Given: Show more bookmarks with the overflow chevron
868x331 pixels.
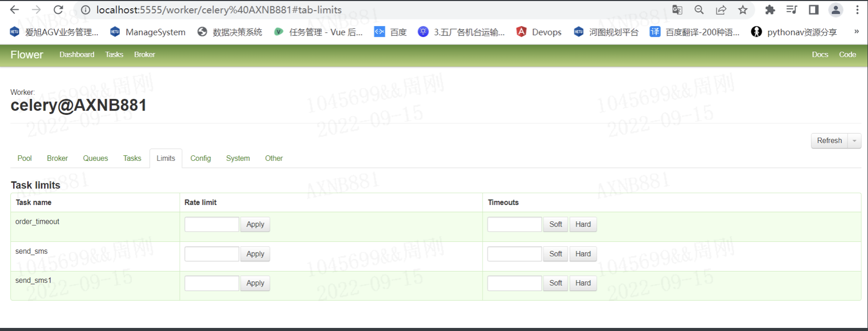Looking at the screenshot, I should (x=856, y=32).
